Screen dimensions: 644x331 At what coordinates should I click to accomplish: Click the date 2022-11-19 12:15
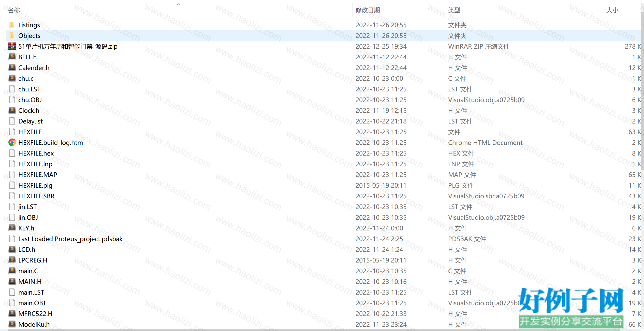(381, 111)
